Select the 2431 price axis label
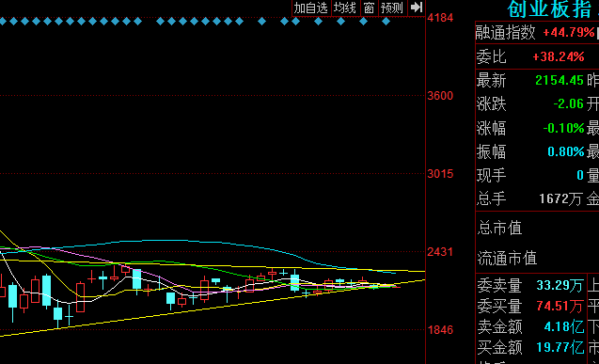 click(440, 252)
